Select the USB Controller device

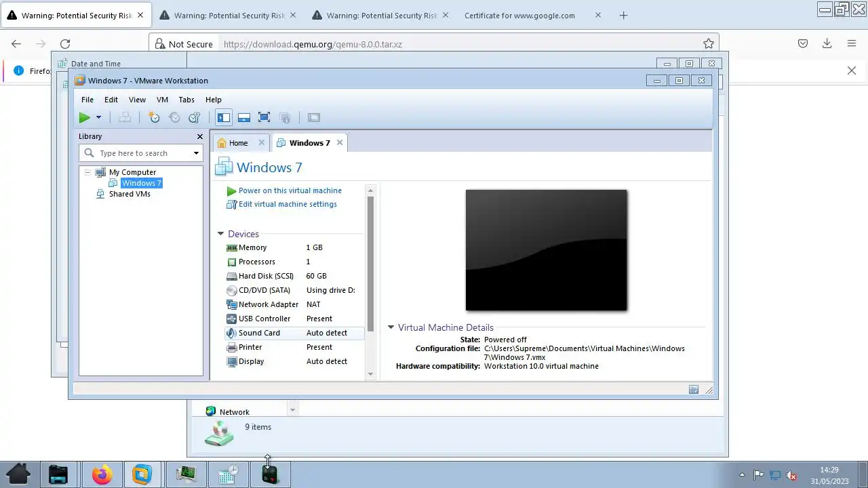(294, 319)
